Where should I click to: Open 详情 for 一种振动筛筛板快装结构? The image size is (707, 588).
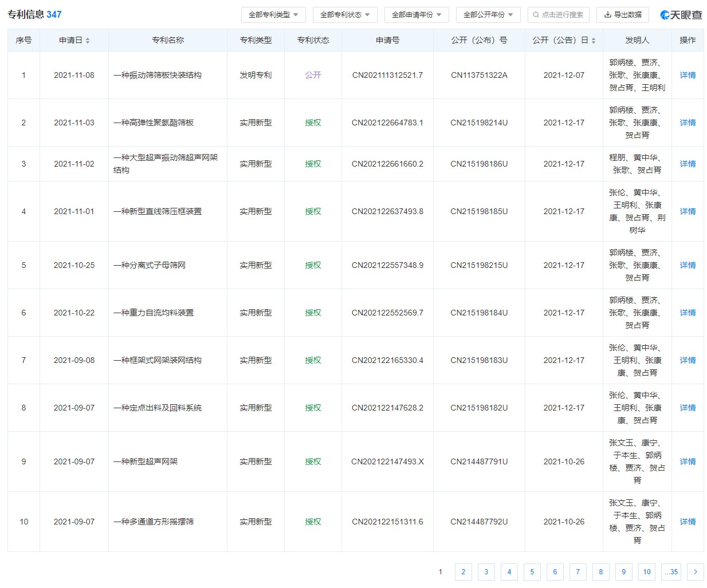(688, 75)
